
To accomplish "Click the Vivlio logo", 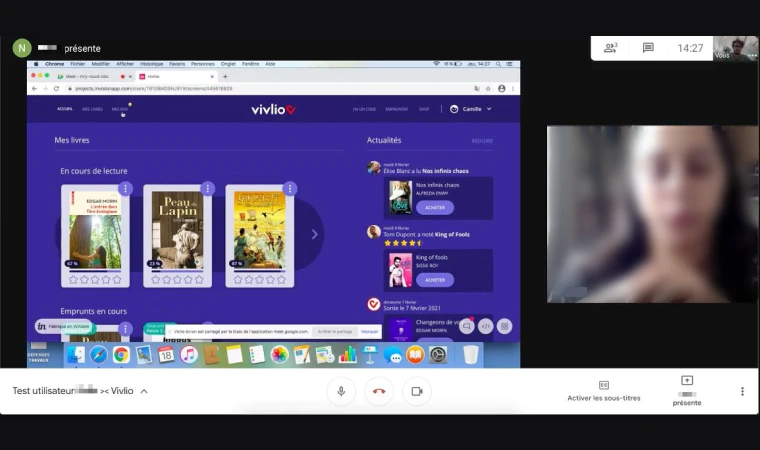I will click(x=273, y=110).
